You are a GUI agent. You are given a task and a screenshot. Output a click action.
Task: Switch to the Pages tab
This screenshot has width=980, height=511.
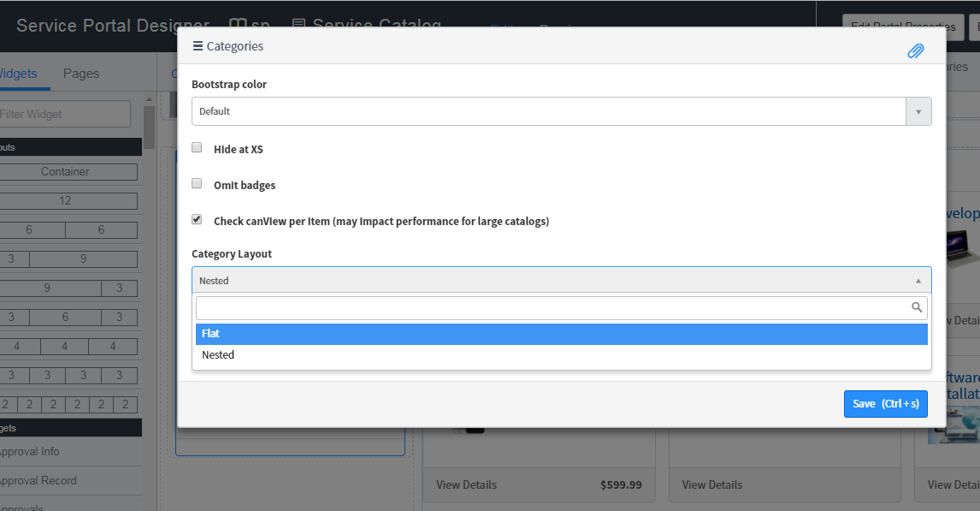pos(81,74)
